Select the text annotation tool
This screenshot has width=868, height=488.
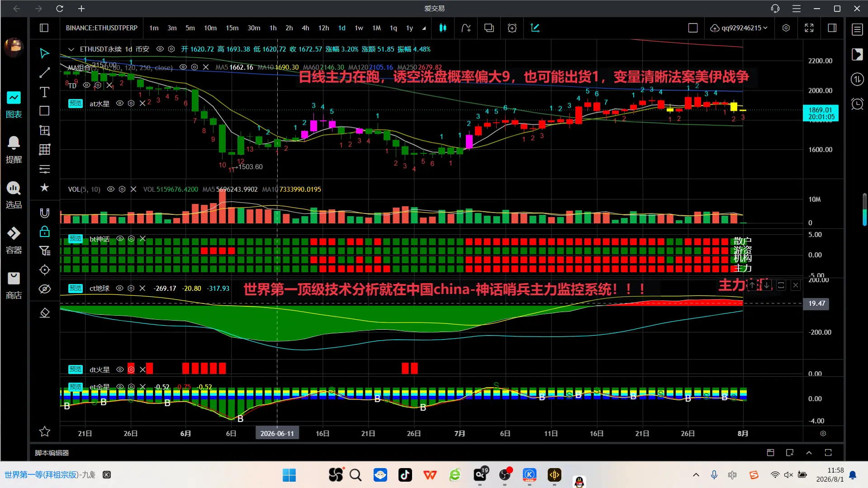(44, 92)
